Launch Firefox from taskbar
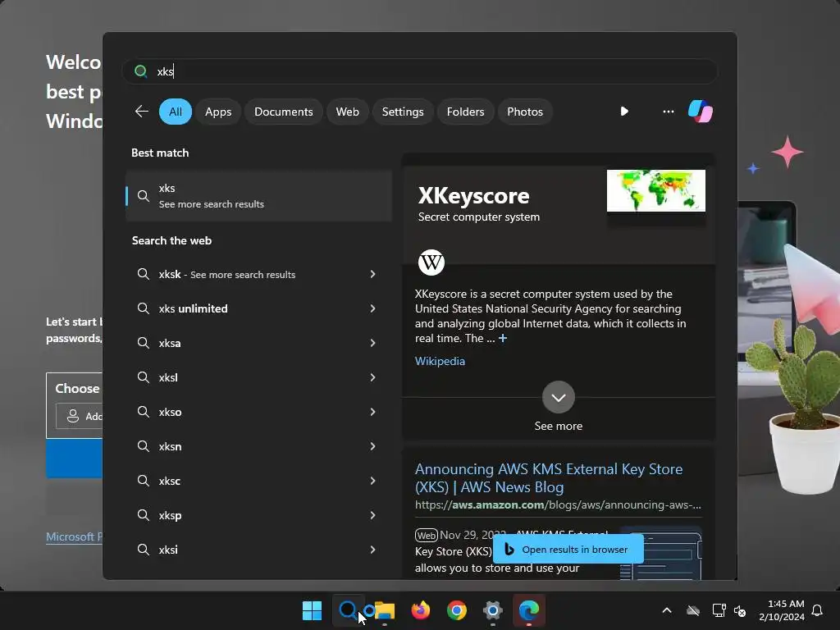 coord(421,610)
